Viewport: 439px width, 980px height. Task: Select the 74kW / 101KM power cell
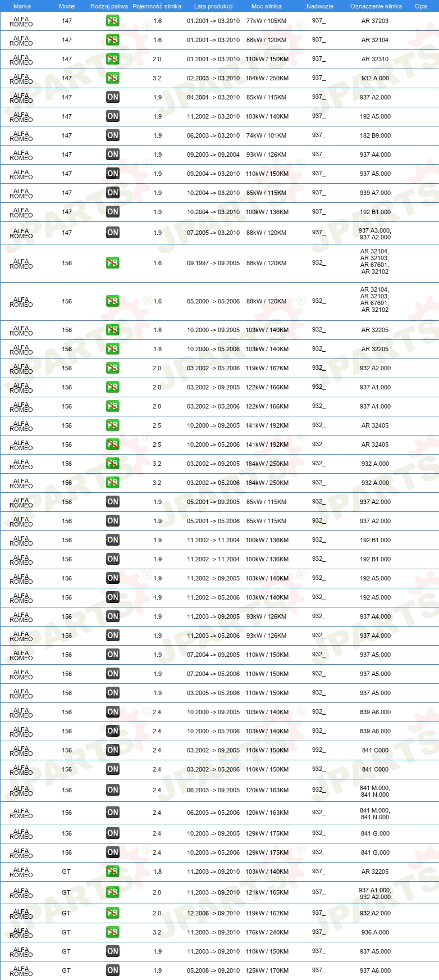point(266,135)
